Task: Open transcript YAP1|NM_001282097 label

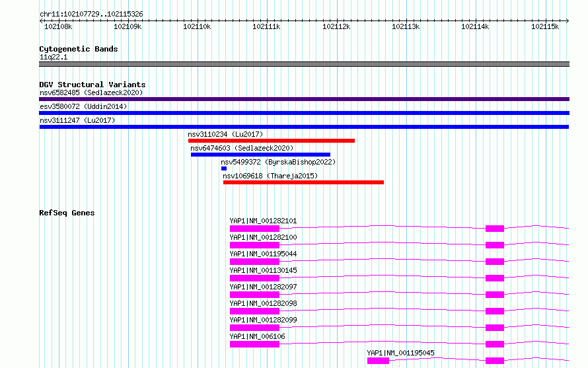Action: [263, 287]
